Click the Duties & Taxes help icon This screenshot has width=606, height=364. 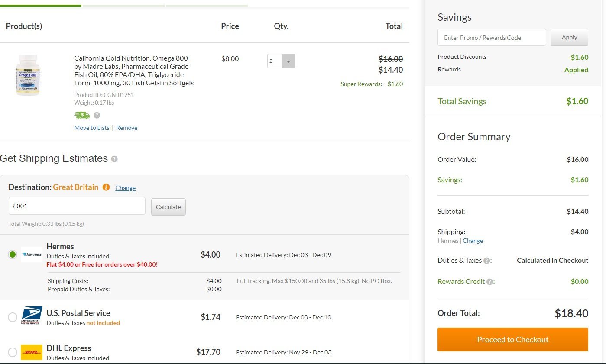tap(487, 261)
